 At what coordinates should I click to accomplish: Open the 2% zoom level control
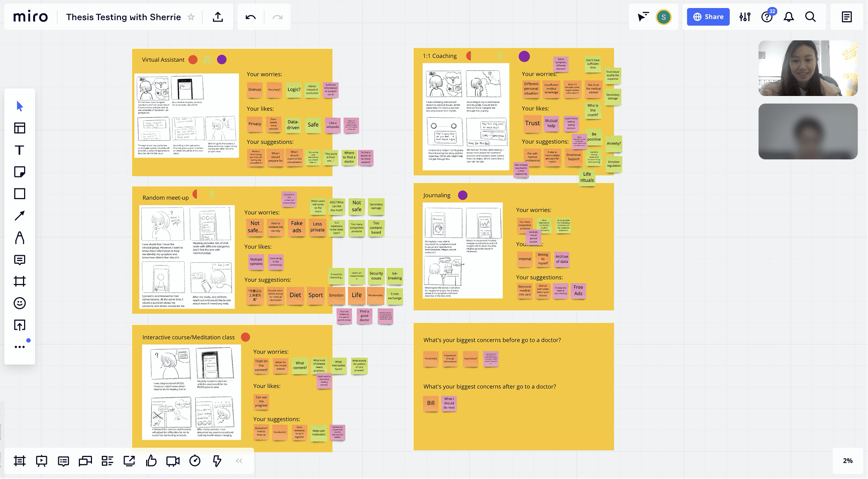click(x=848, y=461)
